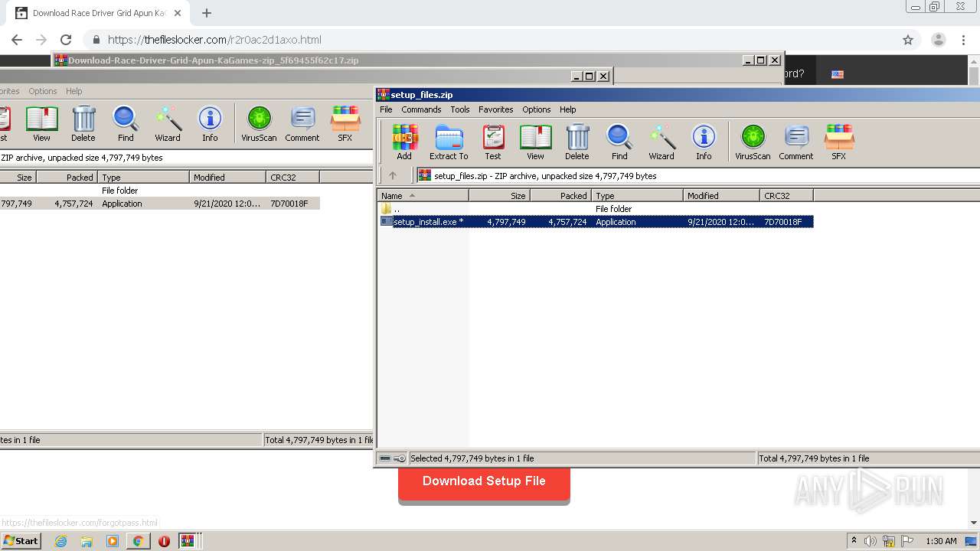This screenshot has height=551, width=980.
Task: Click Test icon in setup_files.zip toolbar
Action: point(493,142)
